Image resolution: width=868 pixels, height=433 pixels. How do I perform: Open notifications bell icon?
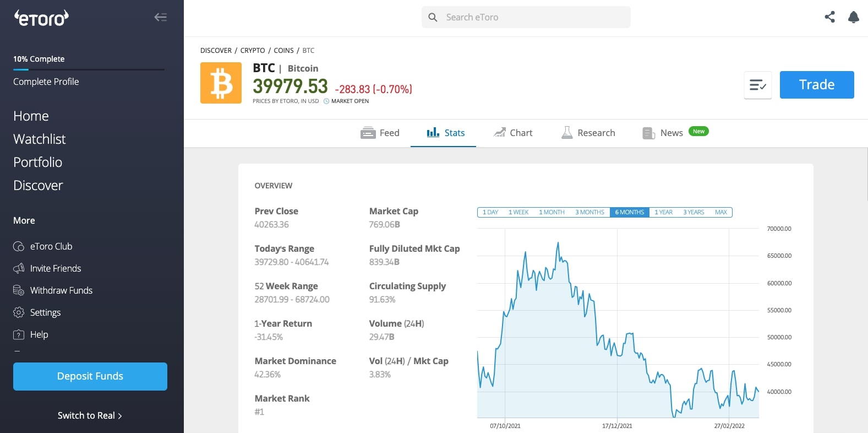tap(854, 17)
